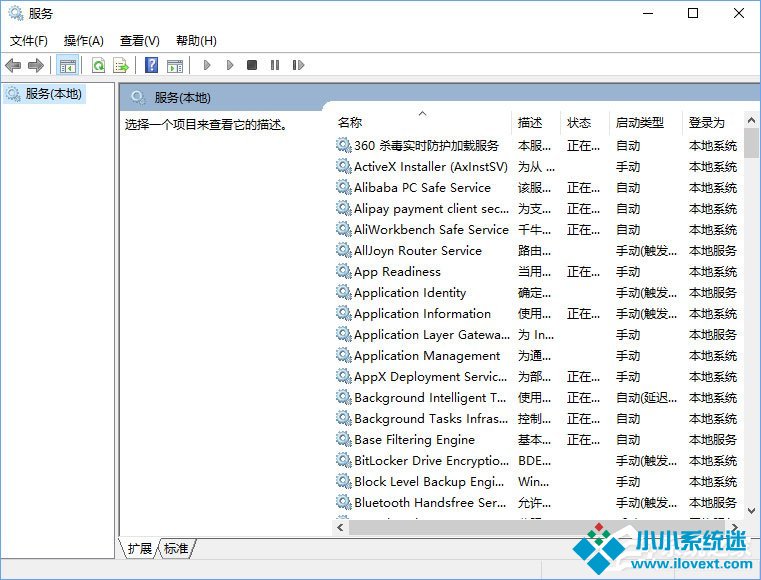This screenshot has height=580, width=761.
Task: Select the AppX Deployment Service row
Action: 537,376
